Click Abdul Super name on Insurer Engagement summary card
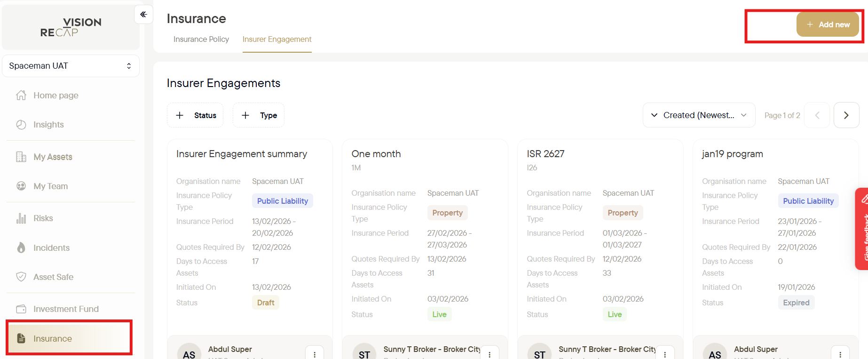 click(230, 349)
